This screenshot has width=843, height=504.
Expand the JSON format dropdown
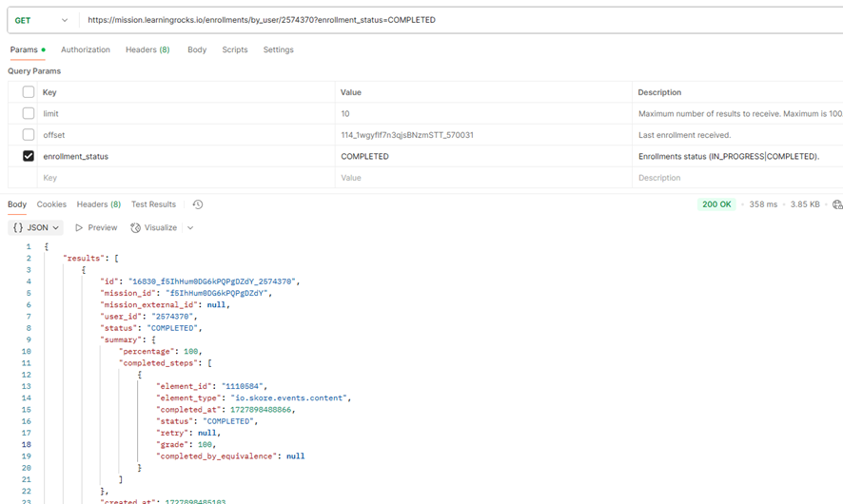pyautogui.click(x=56, y=228)
